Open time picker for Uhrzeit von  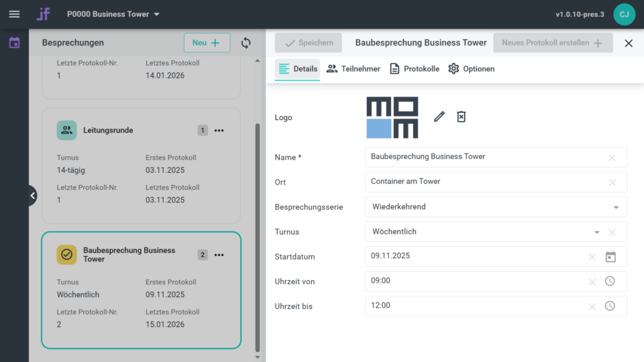click(x=610, y=282)
